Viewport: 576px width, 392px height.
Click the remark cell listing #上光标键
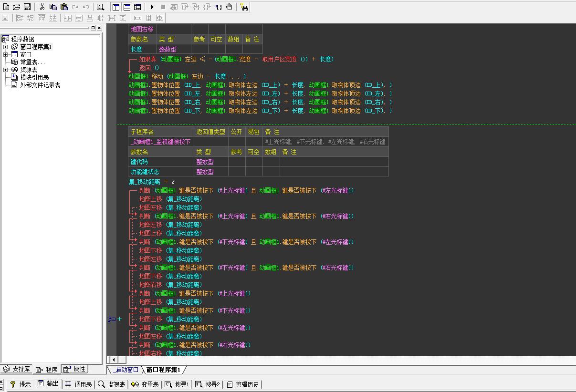(x=325, y=142)
